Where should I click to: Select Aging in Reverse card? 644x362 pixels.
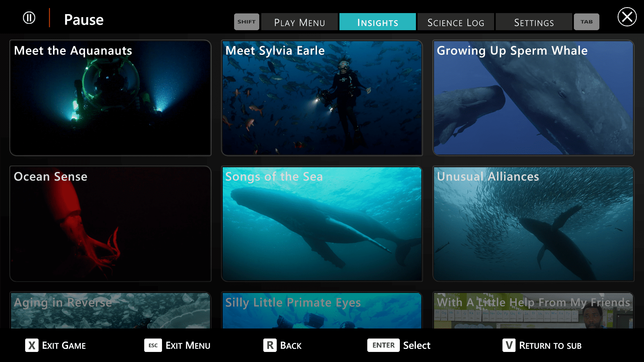click(x=111, y=310)
